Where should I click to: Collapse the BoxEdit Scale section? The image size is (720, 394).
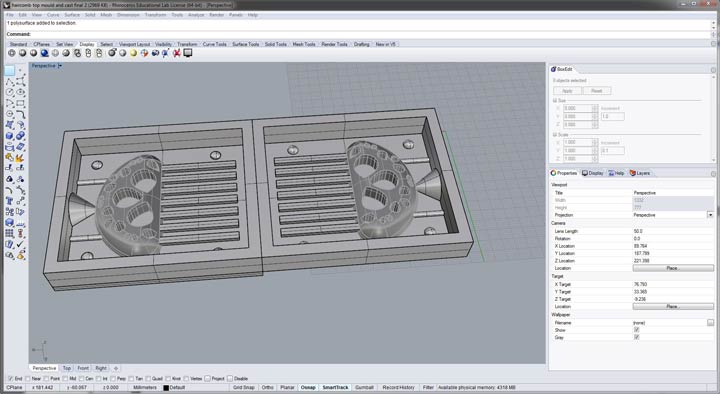(x=555, y=135)
